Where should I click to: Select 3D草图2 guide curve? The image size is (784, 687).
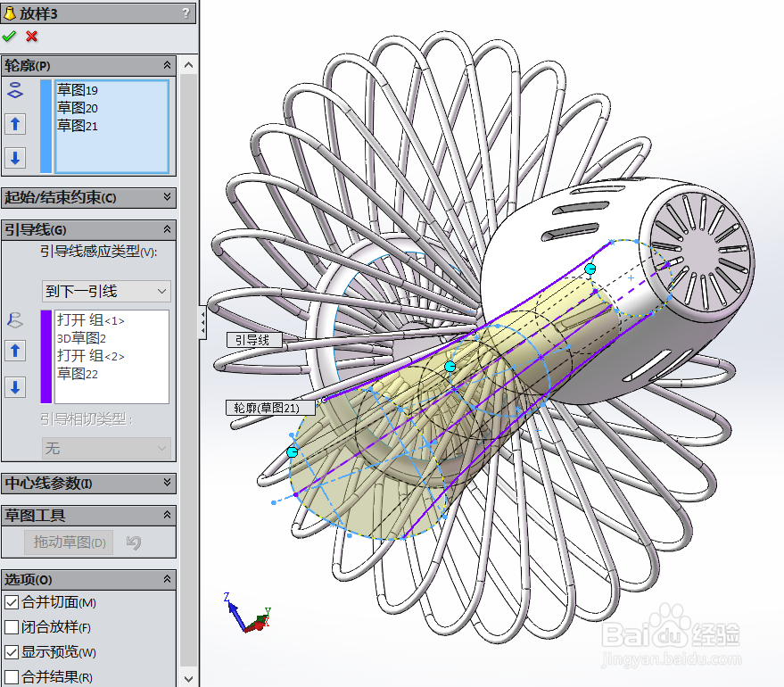point(81,338)
